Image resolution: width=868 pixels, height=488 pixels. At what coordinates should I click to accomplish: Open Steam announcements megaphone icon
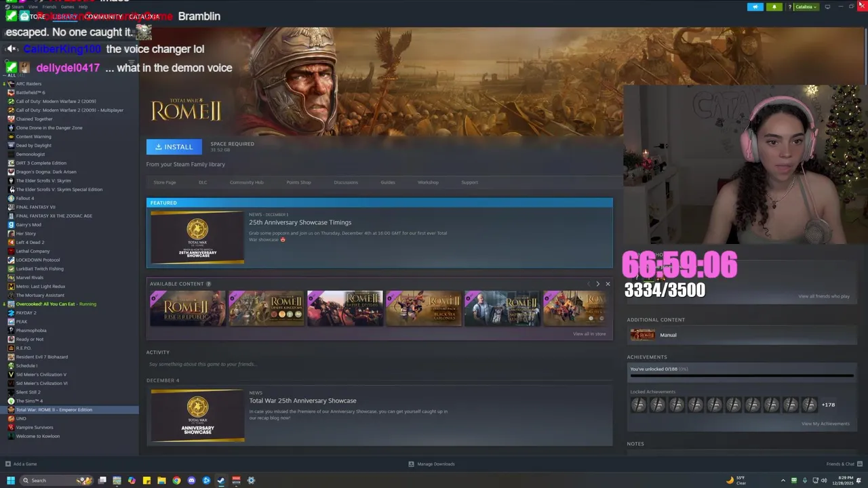coord(755,7)
